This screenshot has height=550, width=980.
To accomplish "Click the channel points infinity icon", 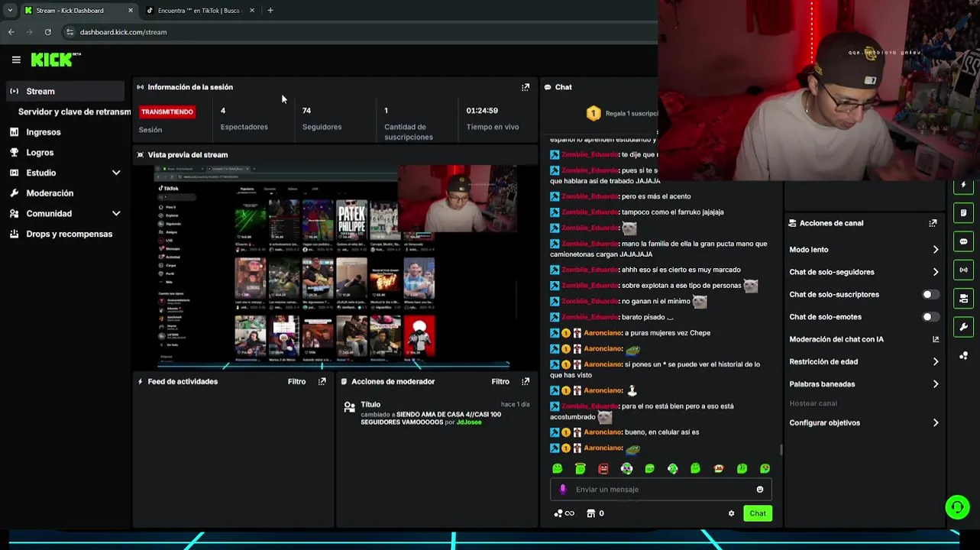I will (564, 513).
